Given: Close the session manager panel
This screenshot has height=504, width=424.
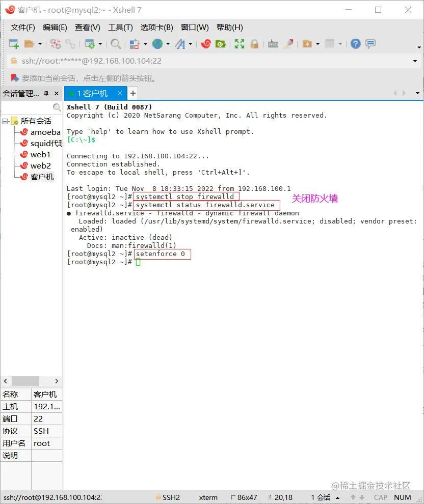Looking at the screenshot, I should point(57,94).
